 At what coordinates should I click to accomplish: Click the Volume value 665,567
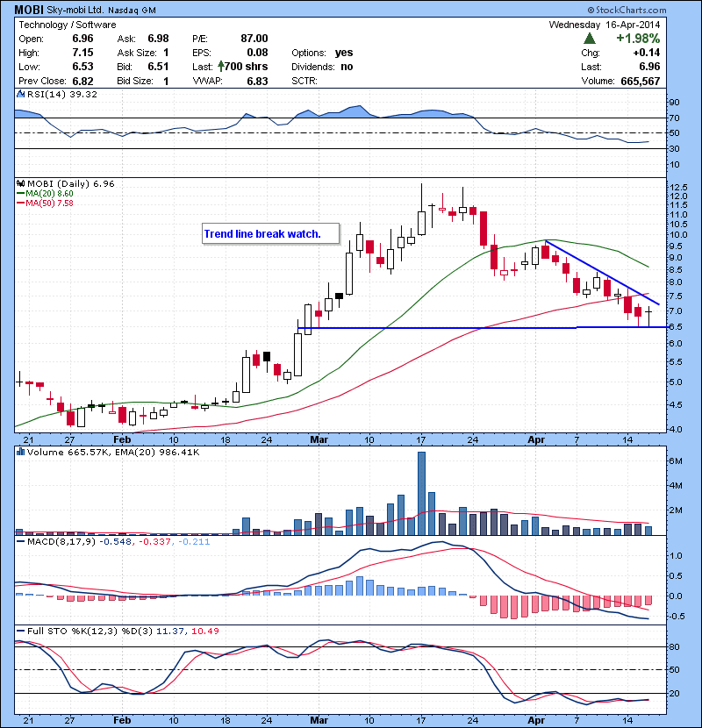click(641, 81)
